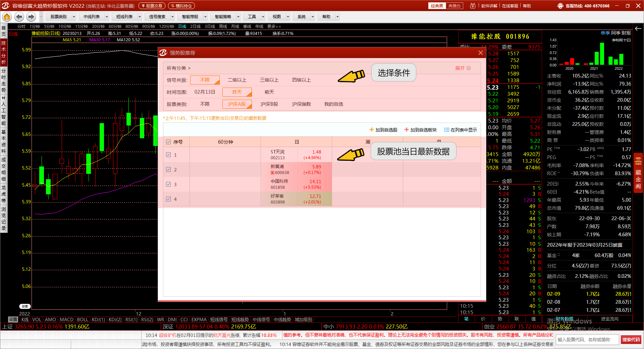644x349 pixels.
Task: Switch to 60分钟 chart period
Action: coord(115,27)
